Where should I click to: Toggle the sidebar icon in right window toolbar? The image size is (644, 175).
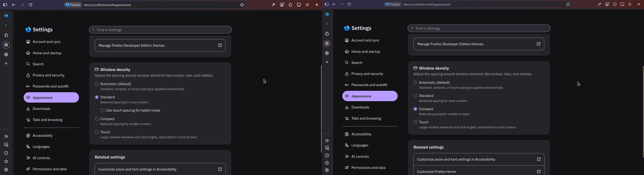[326, 4]
